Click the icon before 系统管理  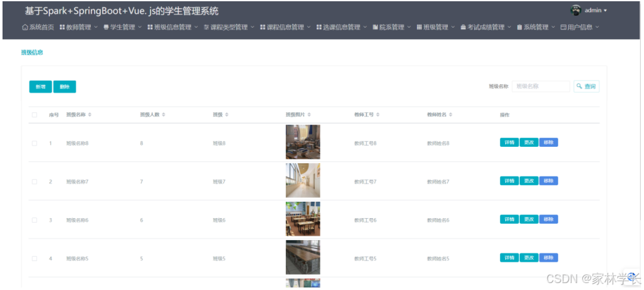pos(520,27)
